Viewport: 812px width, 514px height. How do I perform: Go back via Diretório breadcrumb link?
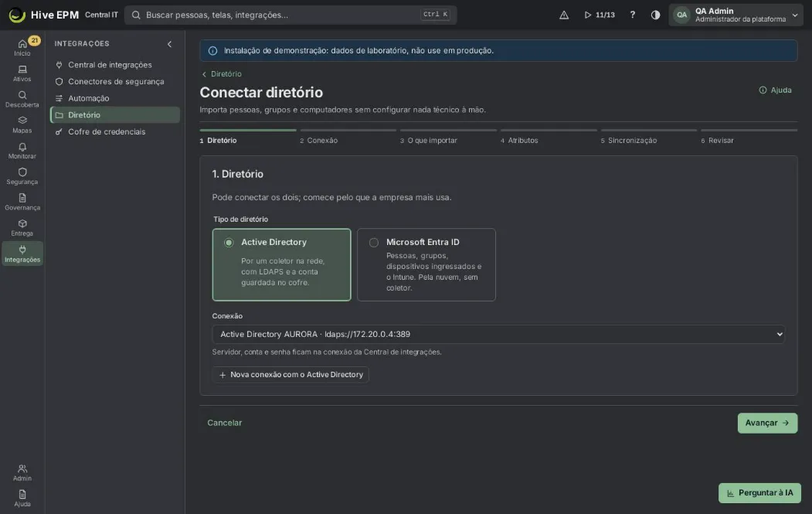[x=222, y=74]
